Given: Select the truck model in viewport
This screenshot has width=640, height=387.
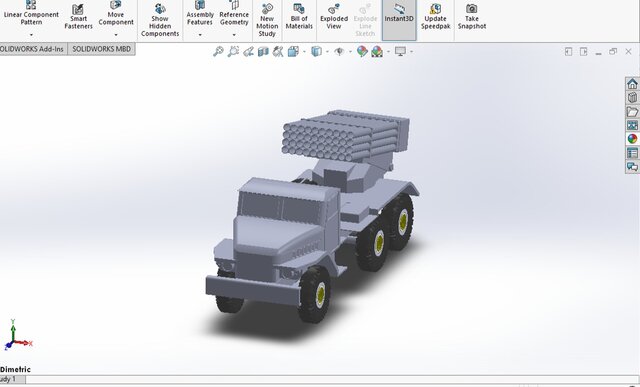Looking at the screenshot, I should (x=312, y=216).
